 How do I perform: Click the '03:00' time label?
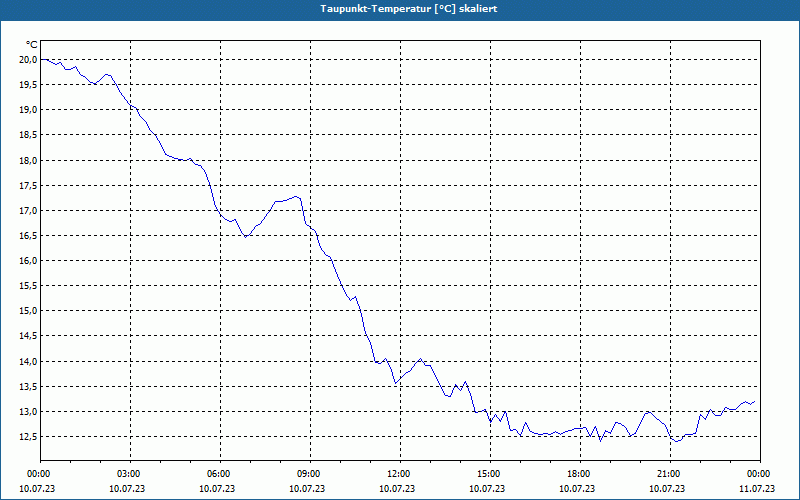coord(131,474)
